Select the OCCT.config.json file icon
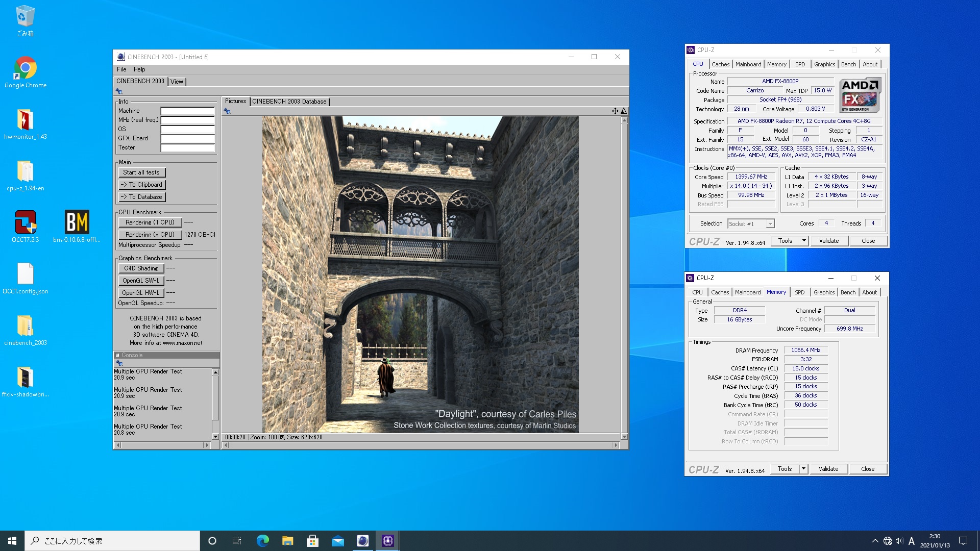 click(25, 279)
